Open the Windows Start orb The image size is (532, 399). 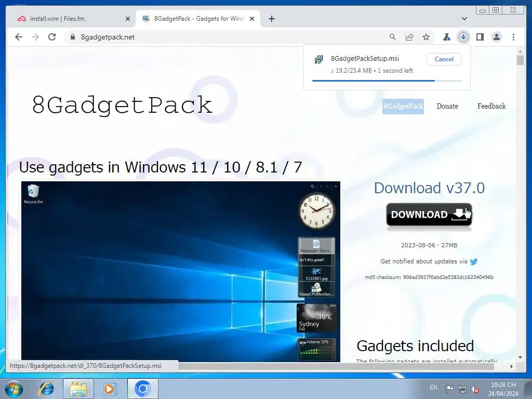pos(14,389)
